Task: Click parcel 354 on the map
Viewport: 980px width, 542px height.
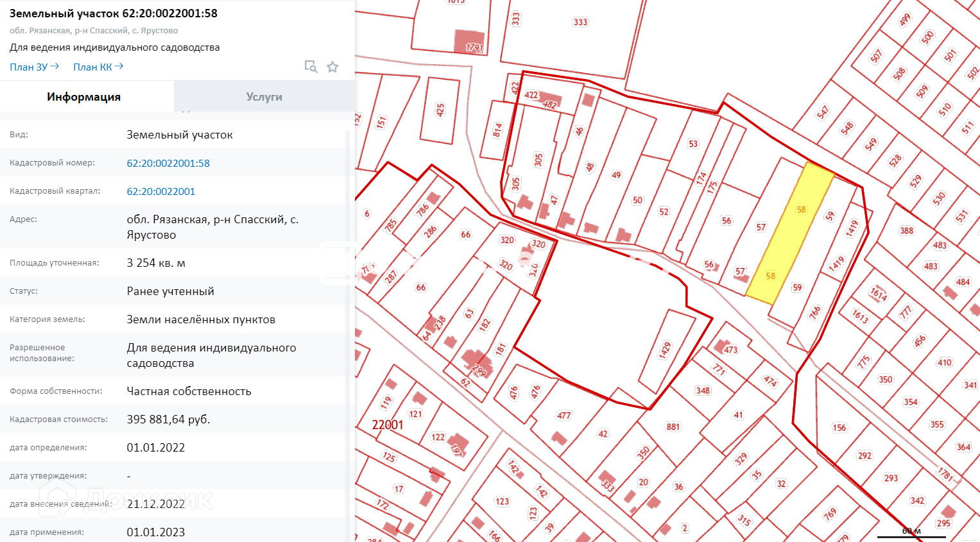Action: click(911, 402)
